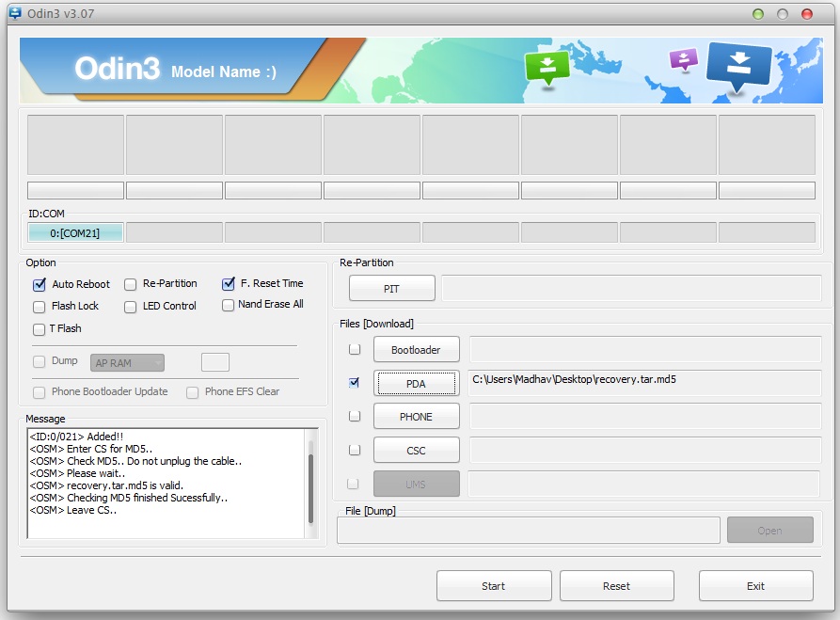Enable the Nand Erase All option
The width and height of the screenshot is (840, 620).
click(229, 305)
